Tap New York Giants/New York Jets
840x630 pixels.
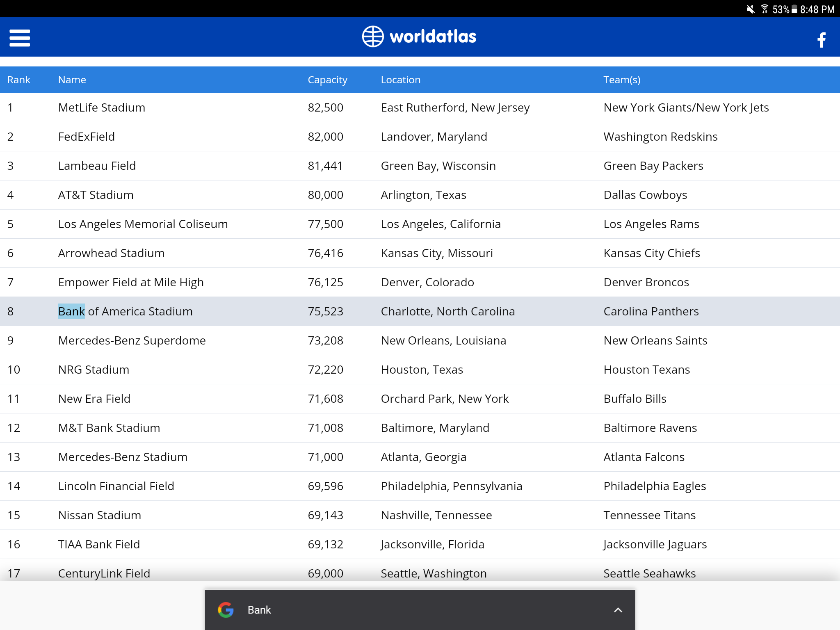pos(686,107)
